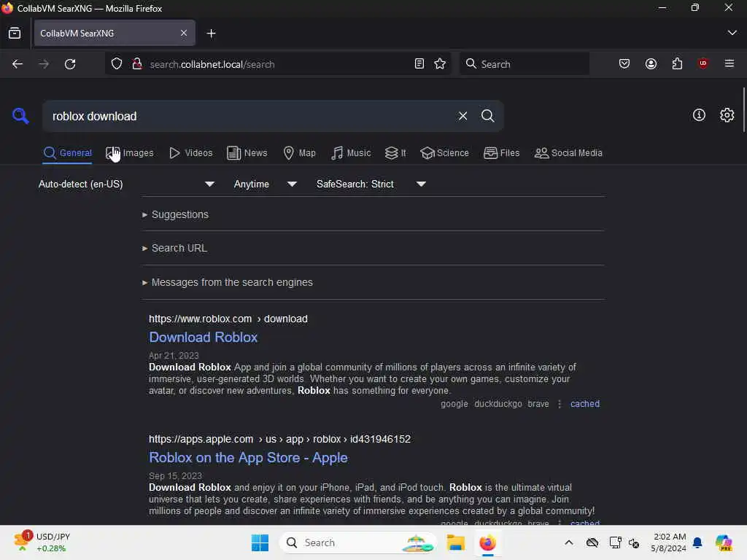Open SearXNG preferences gear icon
The image size is (747, 560).
pyautogui.click(x=727, y=115)
